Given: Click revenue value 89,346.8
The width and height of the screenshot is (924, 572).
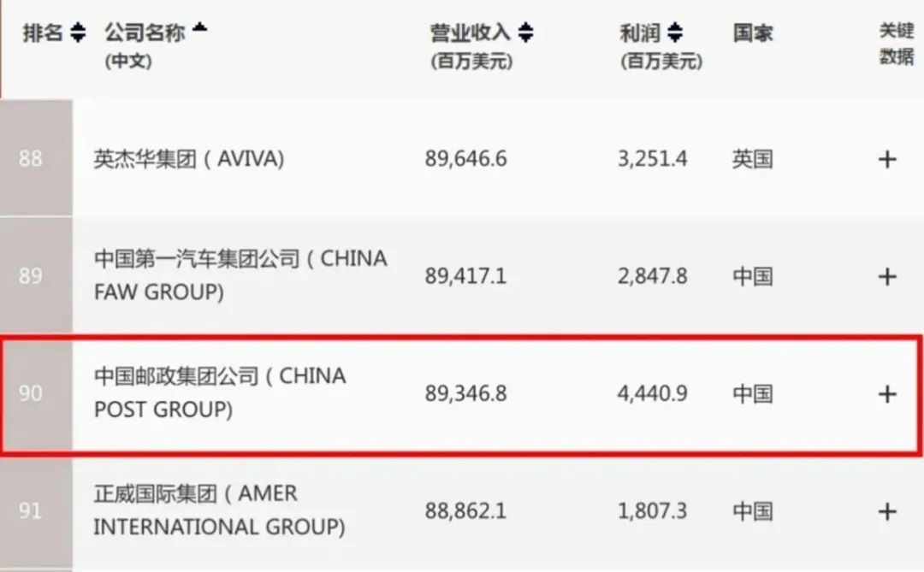Looking at the screenshot, I should pyautogui.click(x=465, y=394).
